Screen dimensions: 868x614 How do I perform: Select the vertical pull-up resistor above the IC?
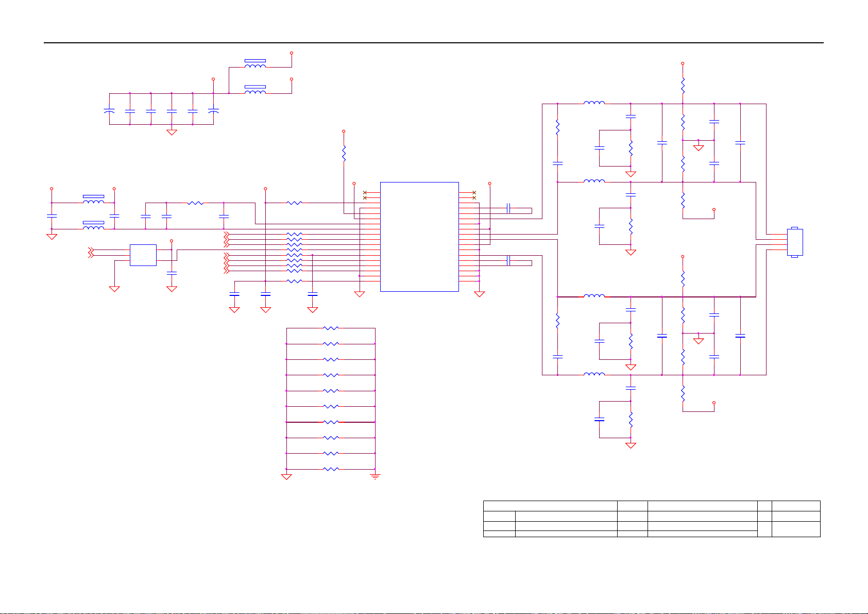[344, 153]
